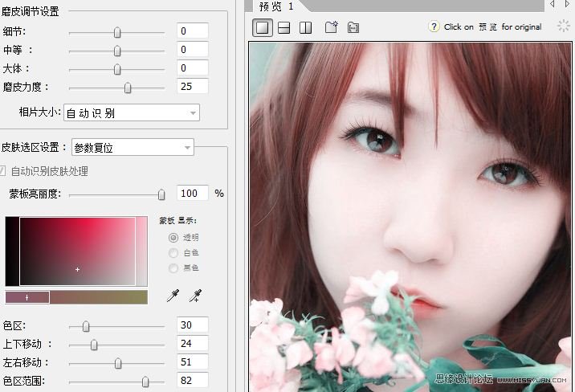Select horizontal split preview icon

click(283, 28)
